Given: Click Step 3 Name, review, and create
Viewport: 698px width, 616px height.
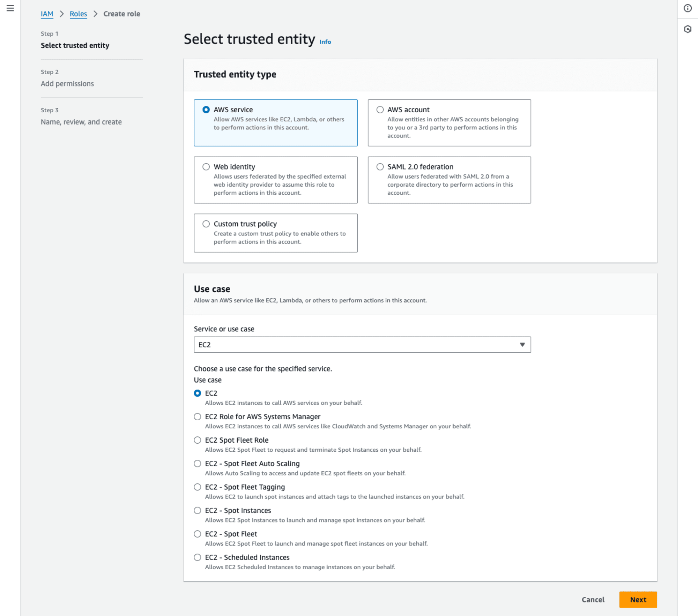Looking at the screenshot, I should coord(81,122).
